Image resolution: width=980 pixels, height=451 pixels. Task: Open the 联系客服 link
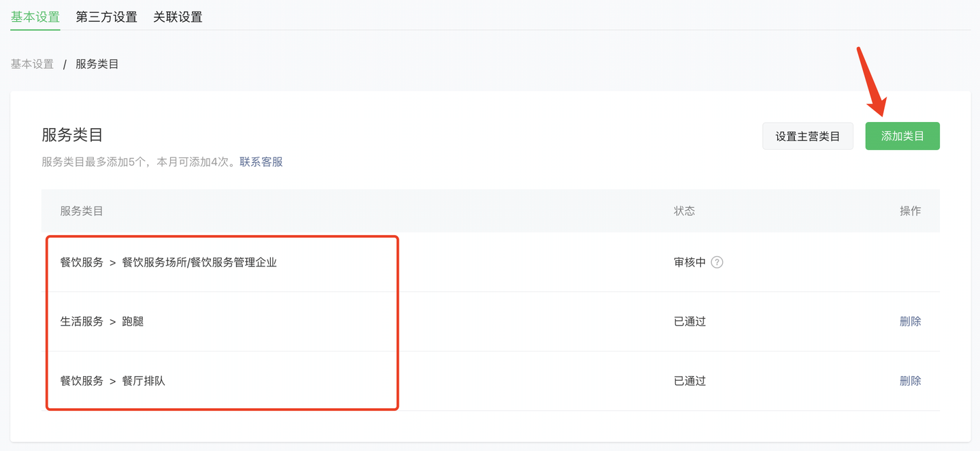pos(261,162)
